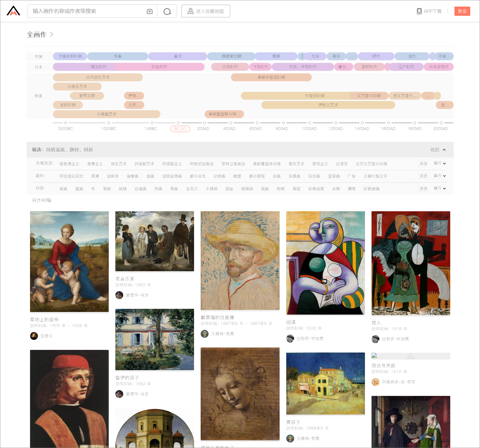Click the 登录 login button
This screenshot has height=448, width=480.
462,11
